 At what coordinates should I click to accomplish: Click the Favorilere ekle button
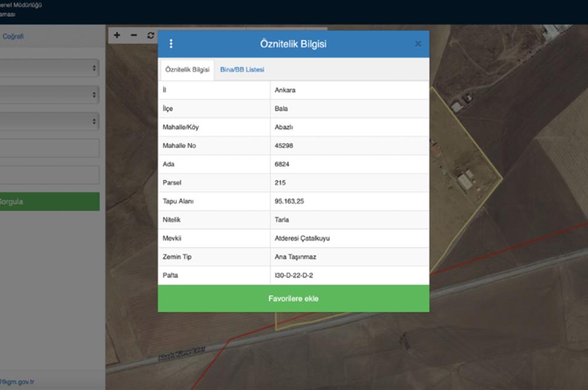[293, 298]
